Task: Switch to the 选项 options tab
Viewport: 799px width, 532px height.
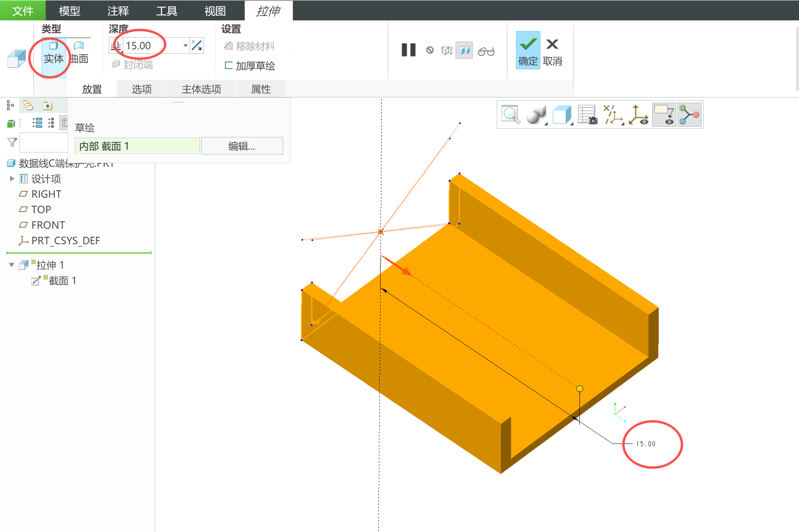Action: pyautogui.click(x=142, y=89)
